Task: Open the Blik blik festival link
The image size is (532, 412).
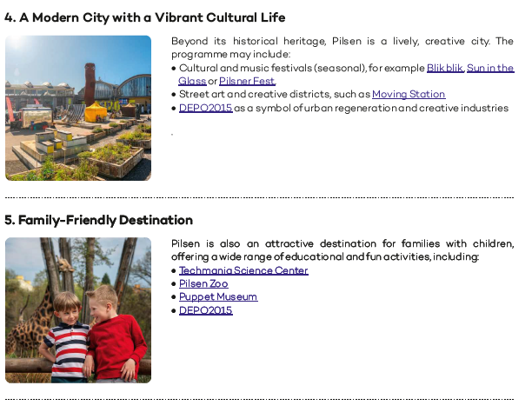Action: tap(444, 68)
